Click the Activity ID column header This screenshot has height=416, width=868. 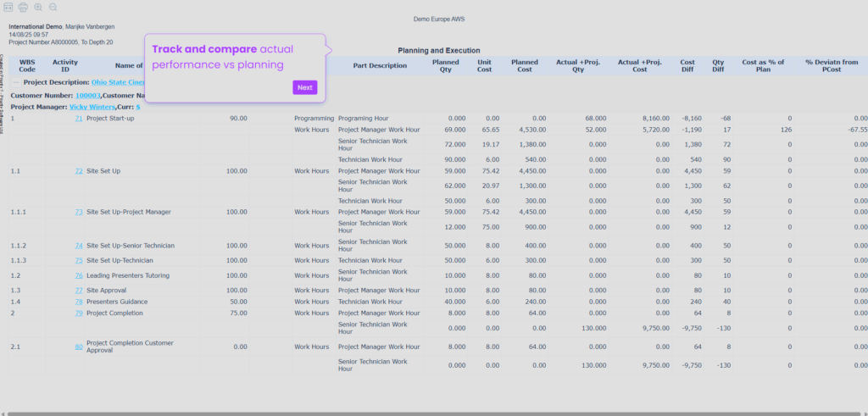[65, 66]
